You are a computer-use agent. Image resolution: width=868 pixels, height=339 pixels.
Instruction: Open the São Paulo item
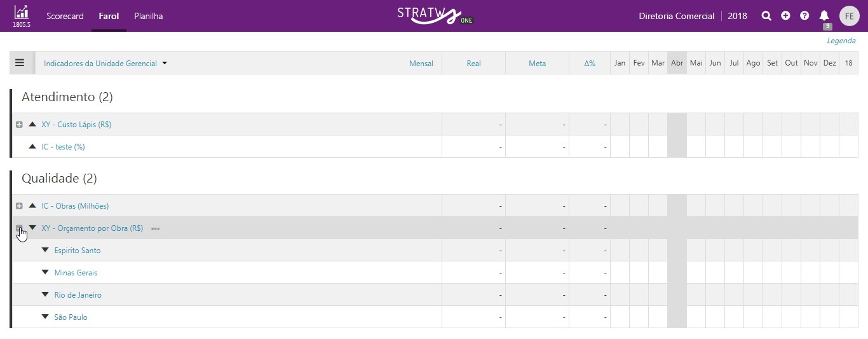[x=71, y=317]
